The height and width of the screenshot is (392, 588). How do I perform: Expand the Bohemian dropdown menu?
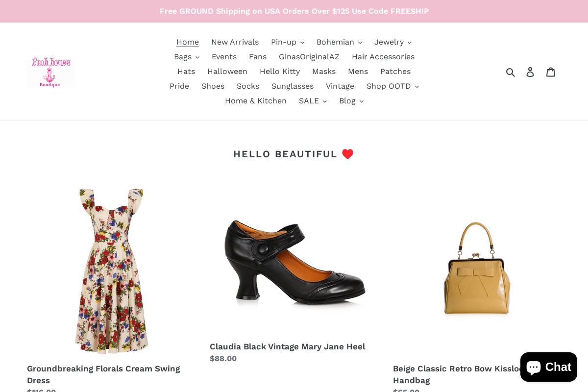[x=339, y=42]
